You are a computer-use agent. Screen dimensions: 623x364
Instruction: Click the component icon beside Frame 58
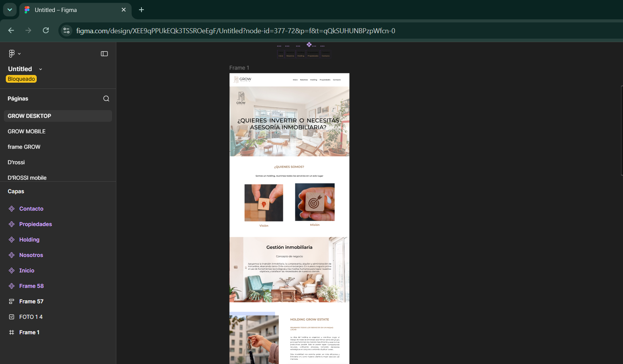[12, 286]
